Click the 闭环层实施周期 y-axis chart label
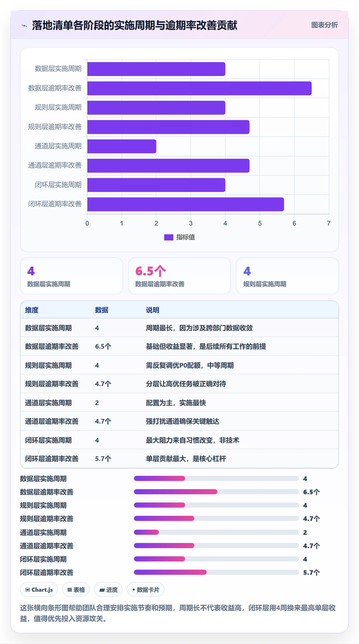359x644 pixels. pyautogui.click(x=58, y=185)
